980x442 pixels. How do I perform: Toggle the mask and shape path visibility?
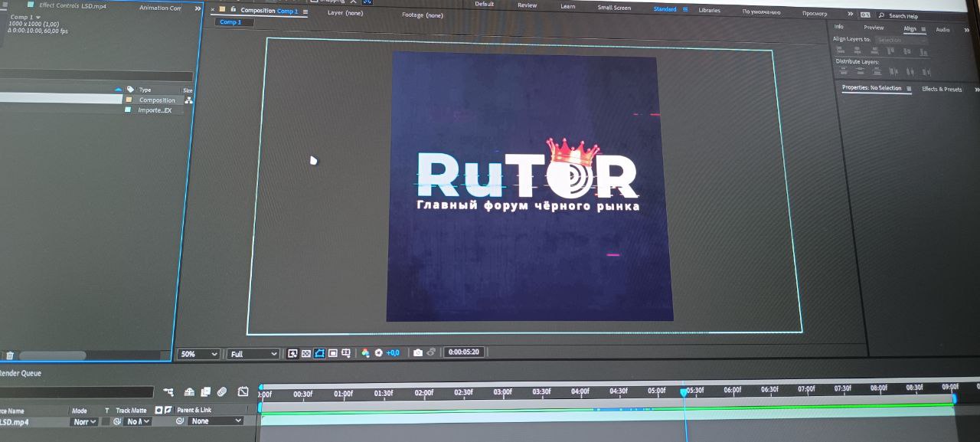click(x=319, y=353)
